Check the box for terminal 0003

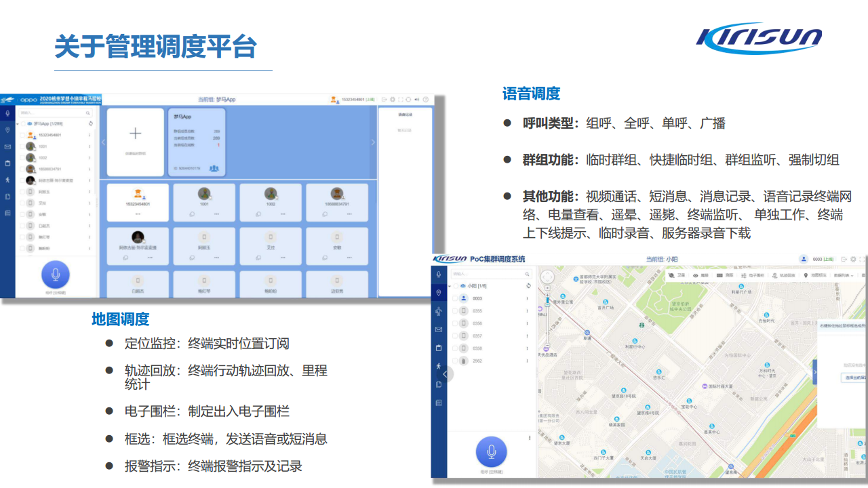[454, 298]
